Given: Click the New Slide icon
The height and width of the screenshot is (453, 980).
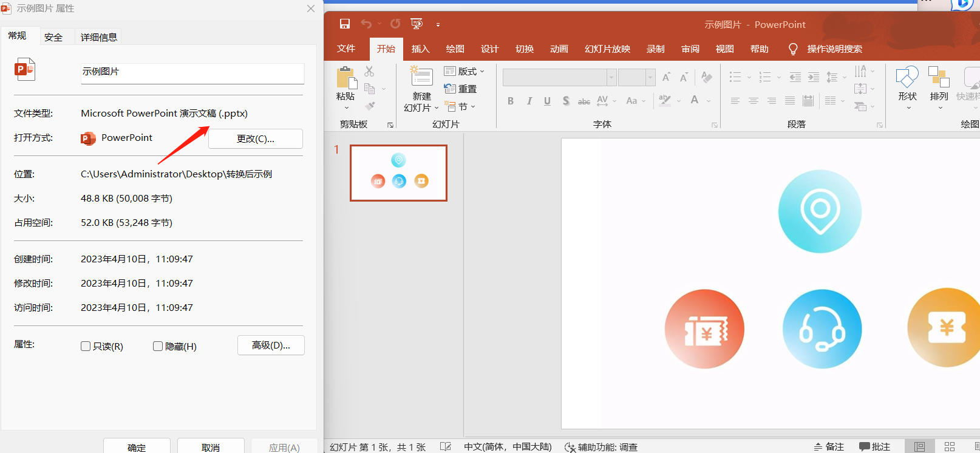Looking at the screenshot, I should click(421, 77).
